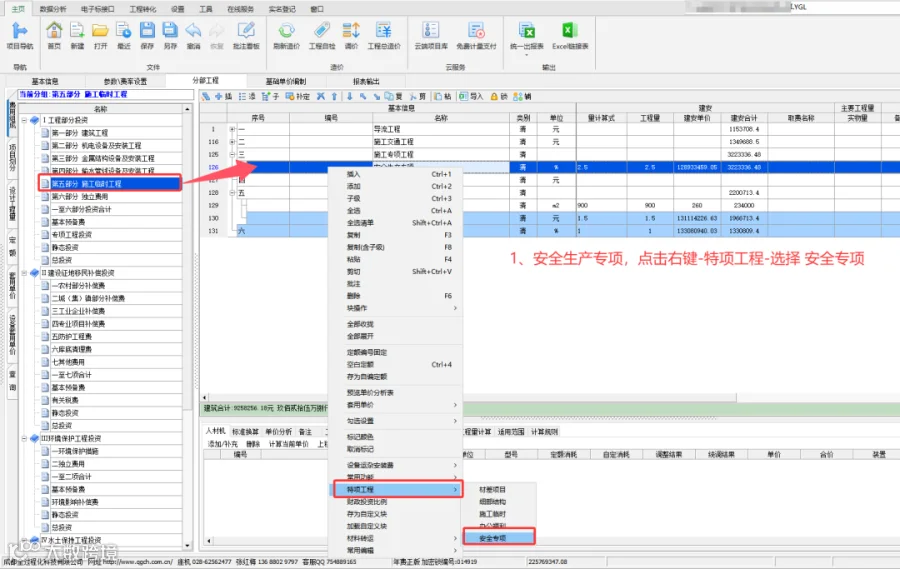
Task: Open dropdown under 统一出报表
Action: click(526, 54)
